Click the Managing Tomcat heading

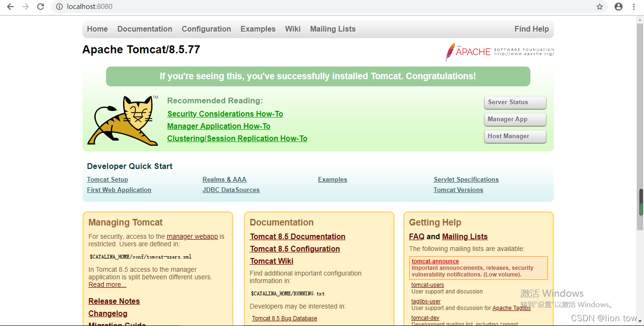[x=125, y=222]
